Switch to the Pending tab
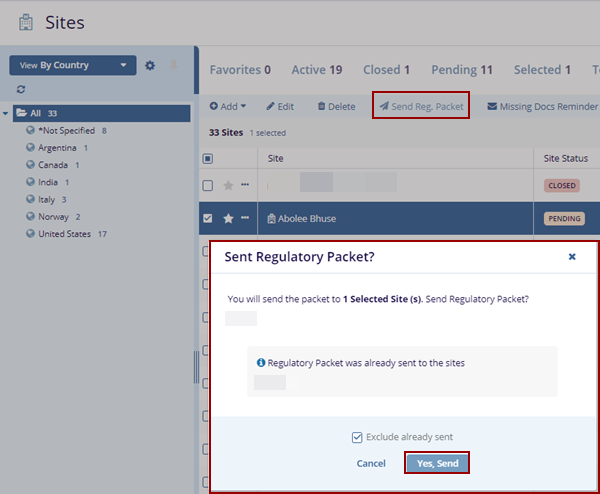The width and height of the screenshot is (600, 494). click(462, 70)
